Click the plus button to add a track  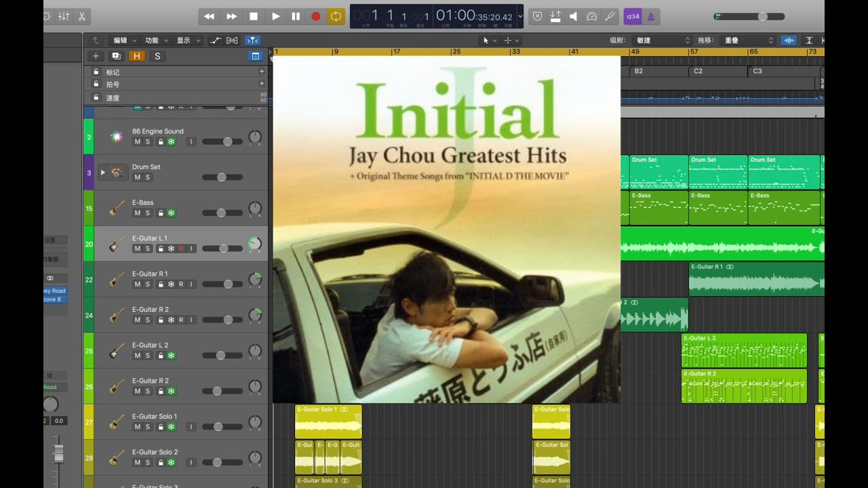[96, 56]
